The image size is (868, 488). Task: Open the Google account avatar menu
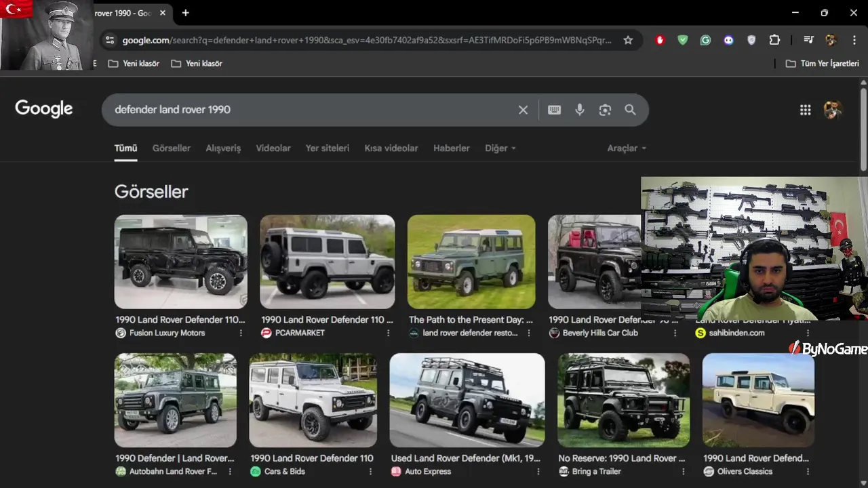[x=832, y=110]
